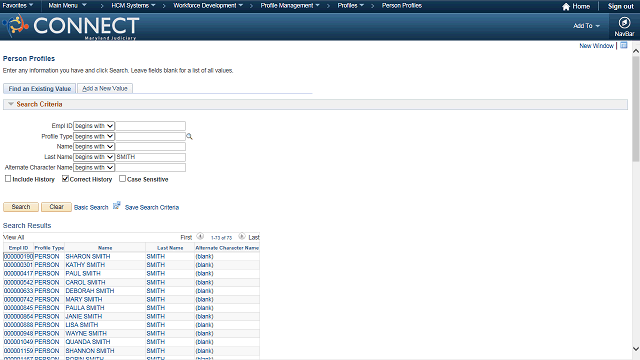Open the Alternate Character Name operator dropdown

[x=94, y=168]
